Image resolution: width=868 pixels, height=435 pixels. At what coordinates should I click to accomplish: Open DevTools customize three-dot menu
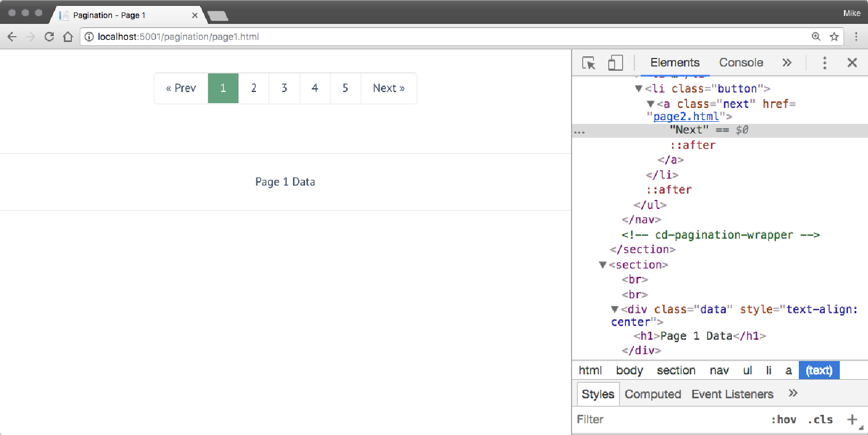pos(824,63)
